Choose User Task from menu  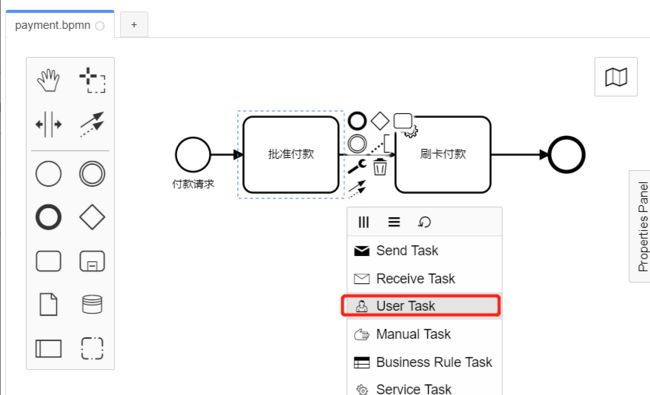coord(421,306)
